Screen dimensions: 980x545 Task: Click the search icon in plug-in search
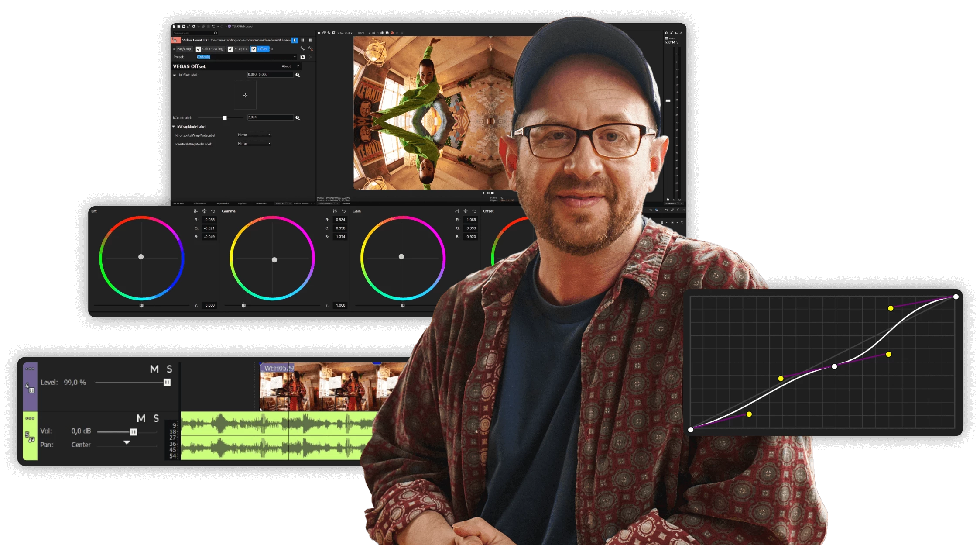point(216,33)
